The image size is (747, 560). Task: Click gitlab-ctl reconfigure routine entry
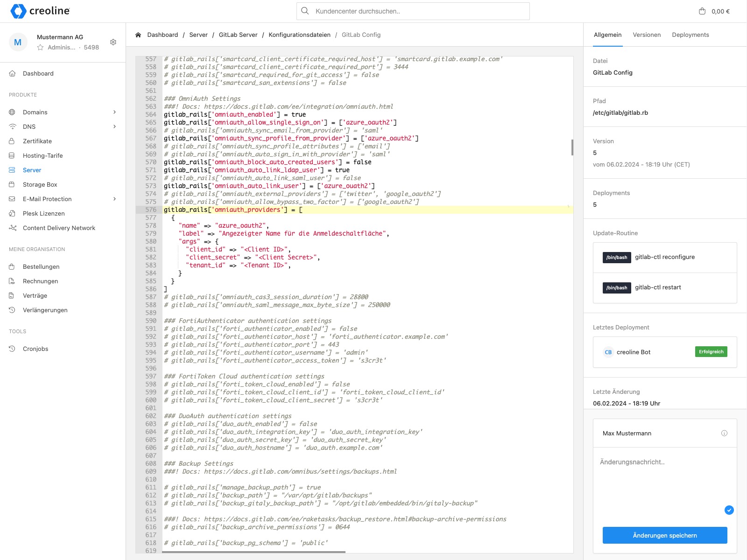(665, 257)
